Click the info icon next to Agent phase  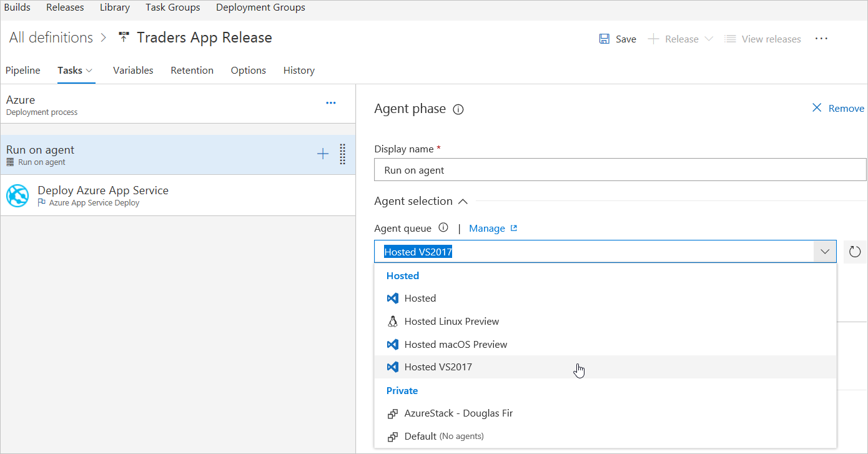click(458, 109)
